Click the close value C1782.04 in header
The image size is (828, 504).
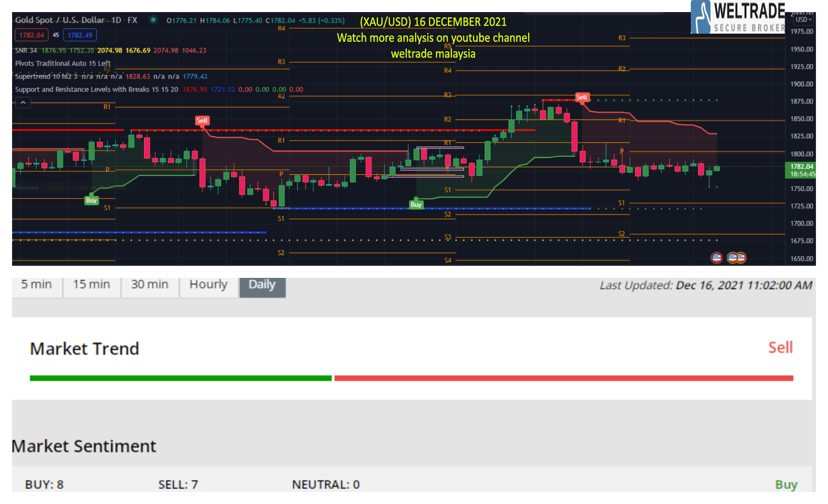click(x=280, y=20)
